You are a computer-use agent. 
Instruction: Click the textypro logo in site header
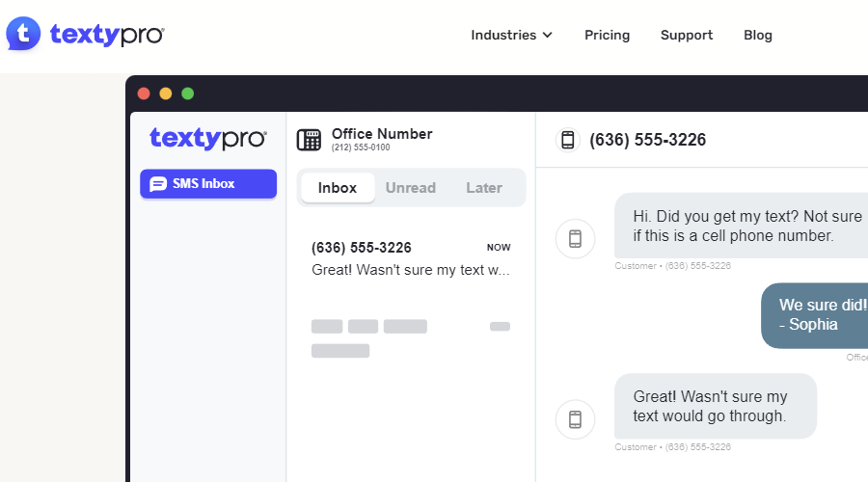[85, 35]
